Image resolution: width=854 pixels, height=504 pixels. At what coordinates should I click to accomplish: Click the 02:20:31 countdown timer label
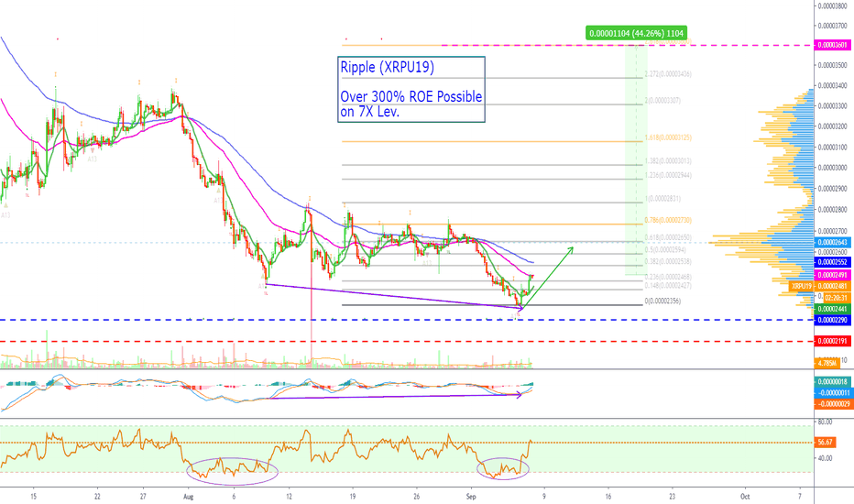pyautogui.click(x=836, y=298)
